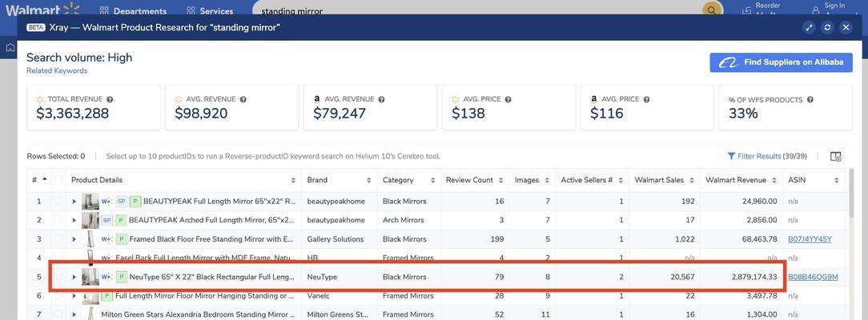Open product thumbnail for row 1 BEAUTYPEAK
This screenshot has width=868, height=320.
click(90, 201)
